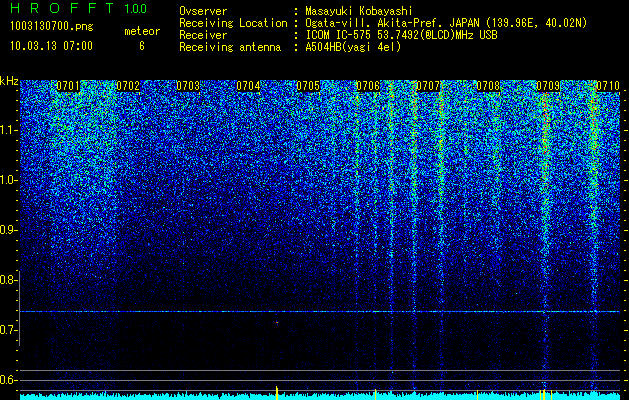Click the Receiver field label

click(203, 35)
